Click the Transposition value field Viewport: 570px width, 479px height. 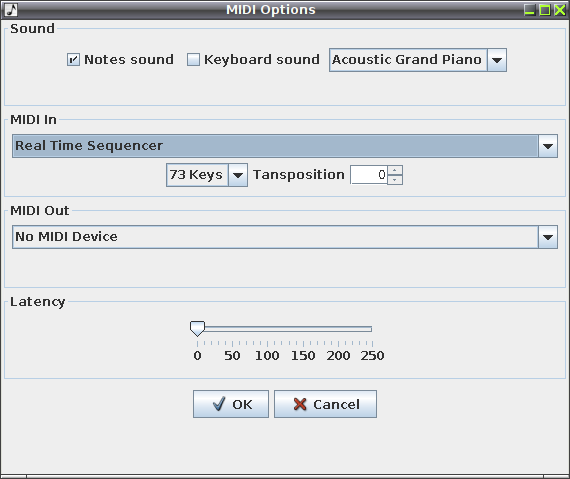pos(369,175)
